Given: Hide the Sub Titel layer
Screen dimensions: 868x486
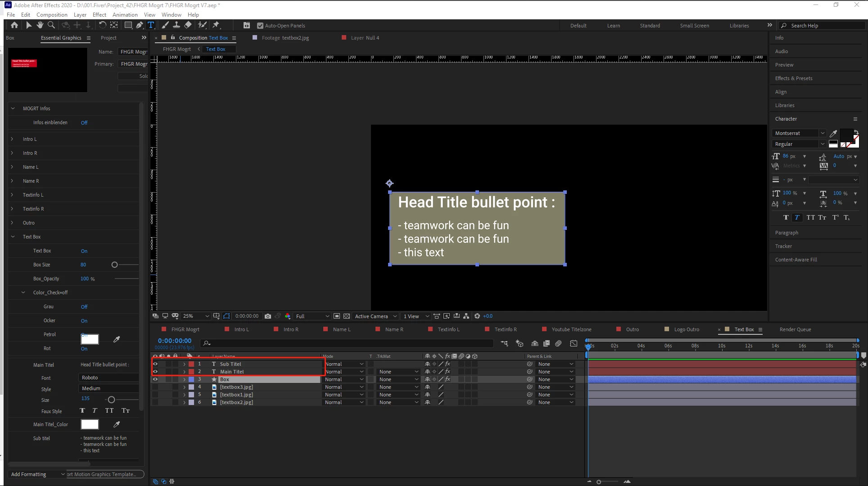Looking at the screenshot, I should 155,364.
